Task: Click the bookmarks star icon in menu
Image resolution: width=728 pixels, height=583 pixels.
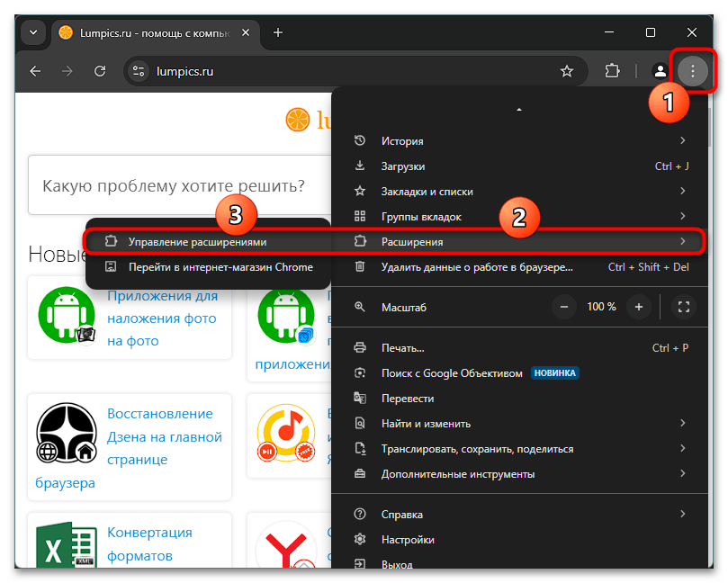Action: coord(360,191)
